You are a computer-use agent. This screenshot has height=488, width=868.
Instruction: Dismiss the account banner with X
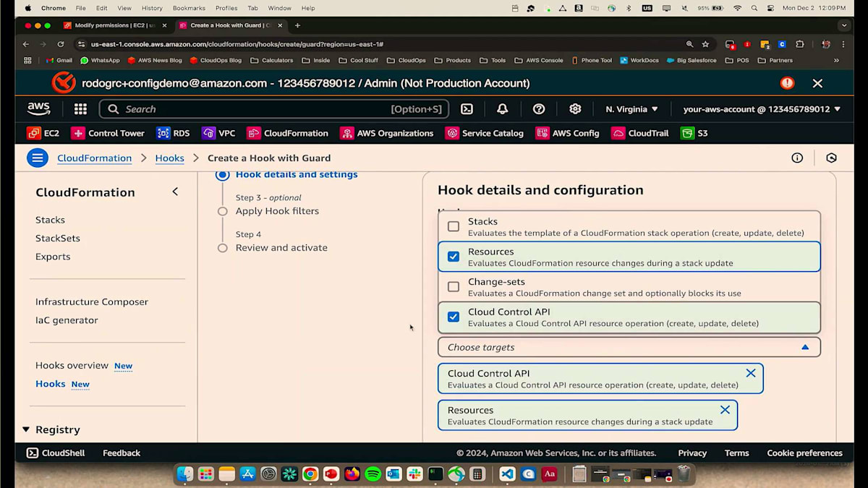pos(817,83)
